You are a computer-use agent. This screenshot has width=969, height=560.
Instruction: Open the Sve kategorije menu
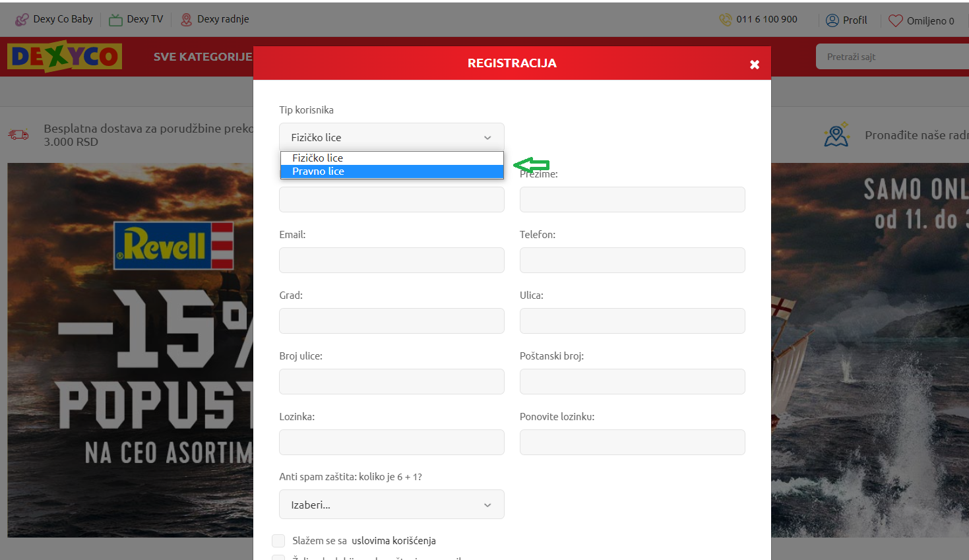point(203,57)
